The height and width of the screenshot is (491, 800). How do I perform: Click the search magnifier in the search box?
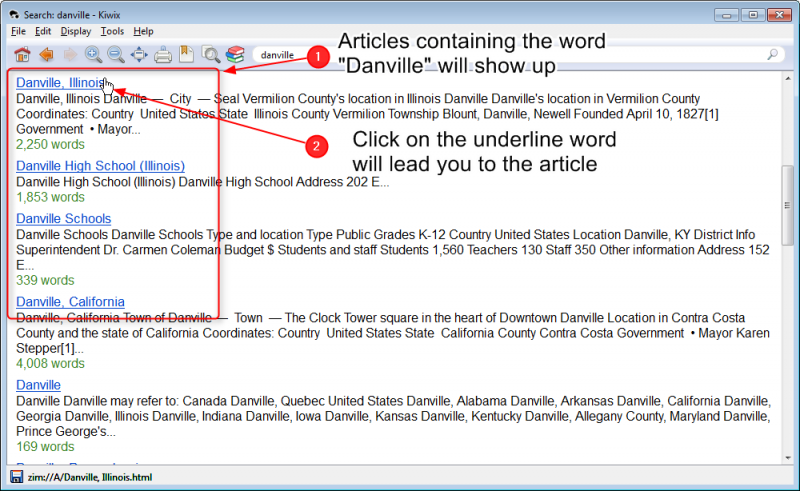pos(772,54)
